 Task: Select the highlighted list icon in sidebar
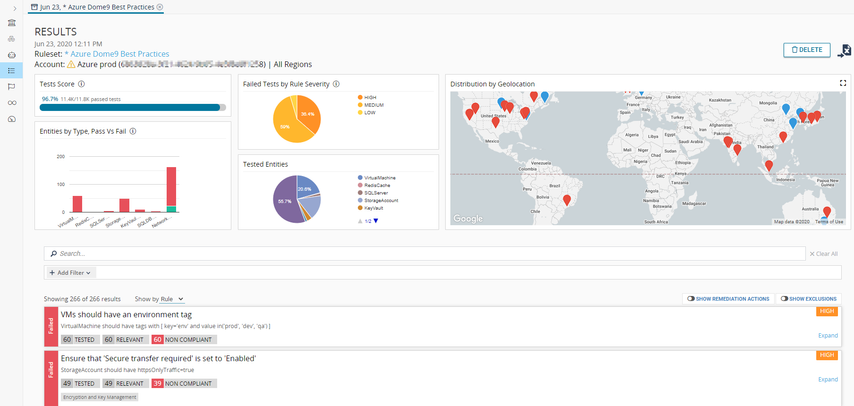pyautogui.click(x=11, y=70)
